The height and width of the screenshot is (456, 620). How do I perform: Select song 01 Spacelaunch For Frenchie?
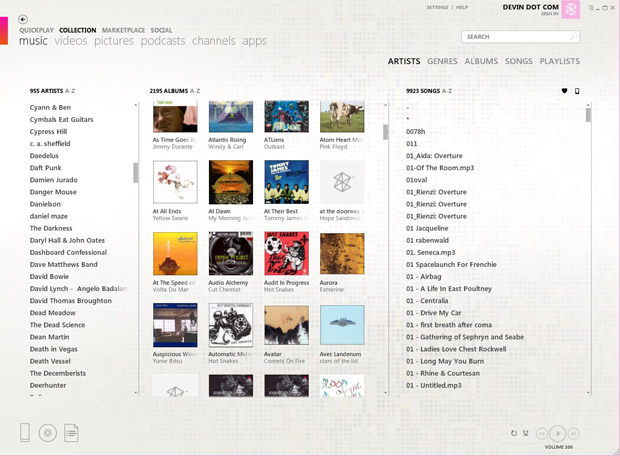pyautogui.click(x=451, y=265)
